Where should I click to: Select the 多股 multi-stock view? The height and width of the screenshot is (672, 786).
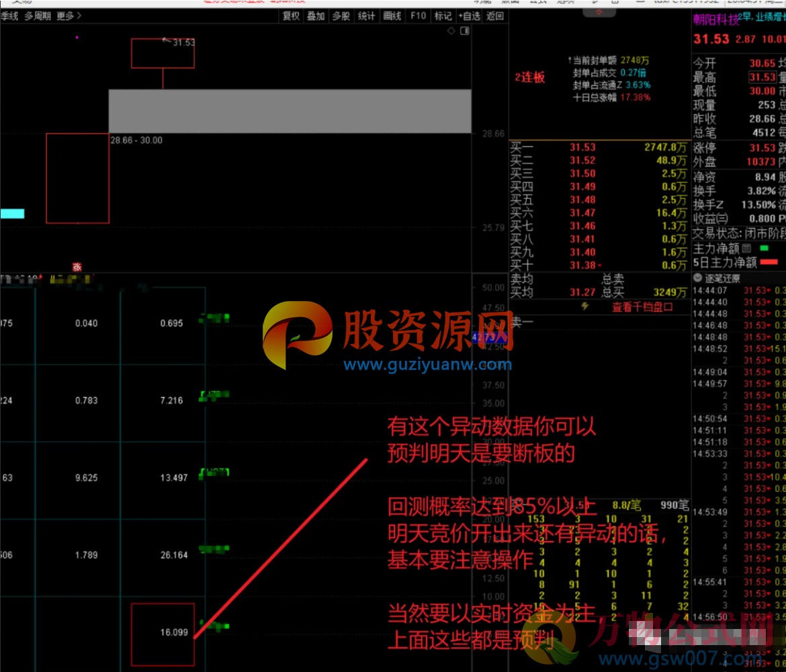341,16
